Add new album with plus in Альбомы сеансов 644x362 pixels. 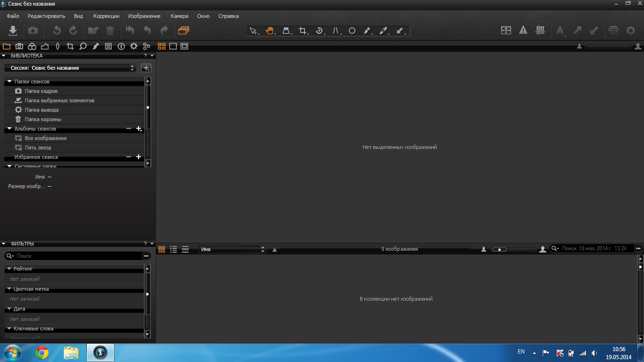[139, 129]
